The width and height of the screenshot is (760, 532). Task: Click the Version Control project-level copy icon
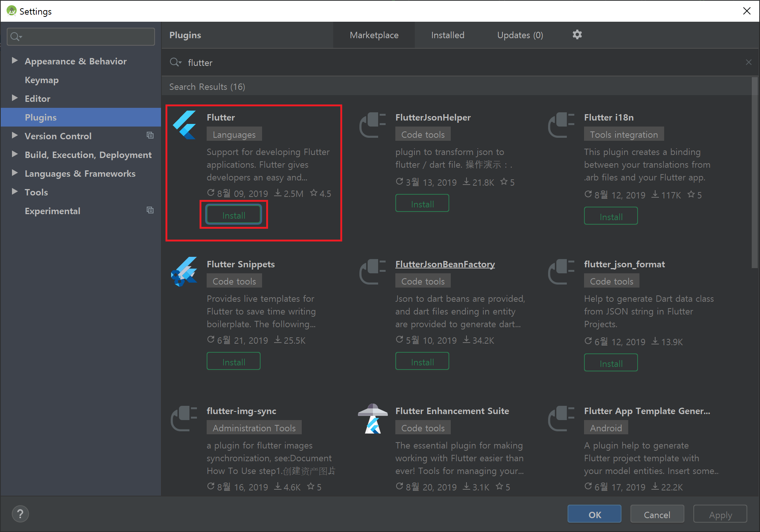150,136
